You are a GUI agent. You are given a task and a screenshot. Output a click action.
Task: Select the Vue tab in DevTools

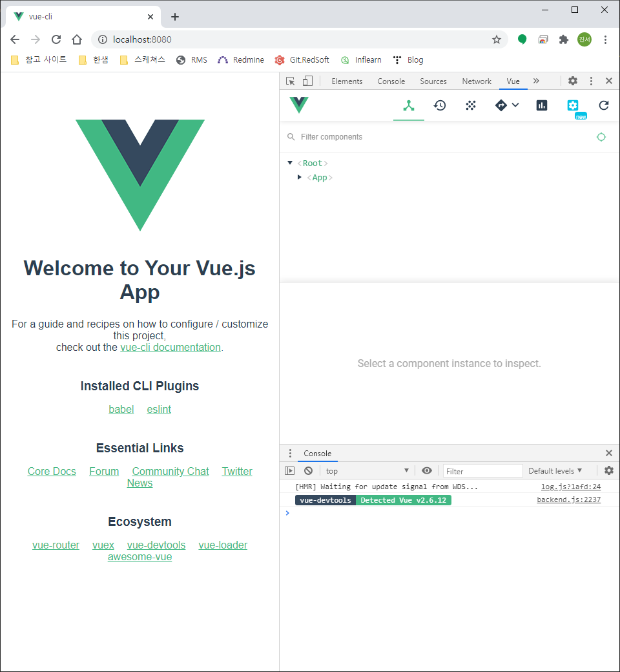[513, 81]
